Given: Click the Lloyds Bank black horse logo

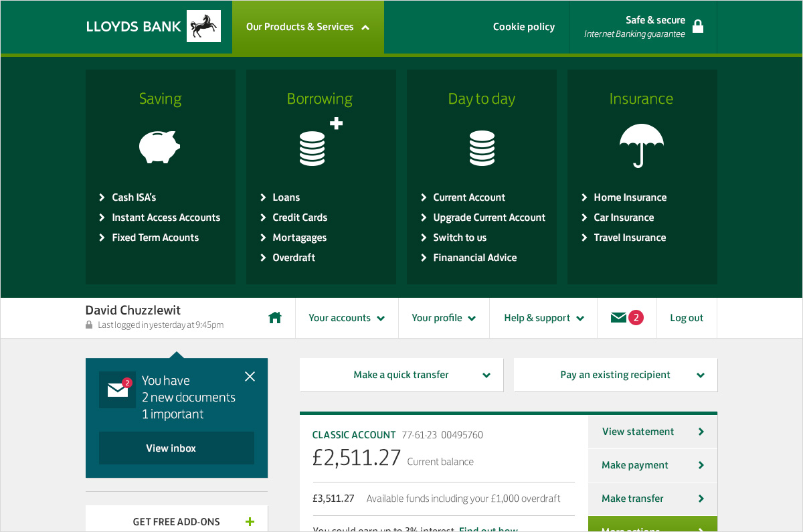Looking at the screenshot, I should [x=203, y=27].
